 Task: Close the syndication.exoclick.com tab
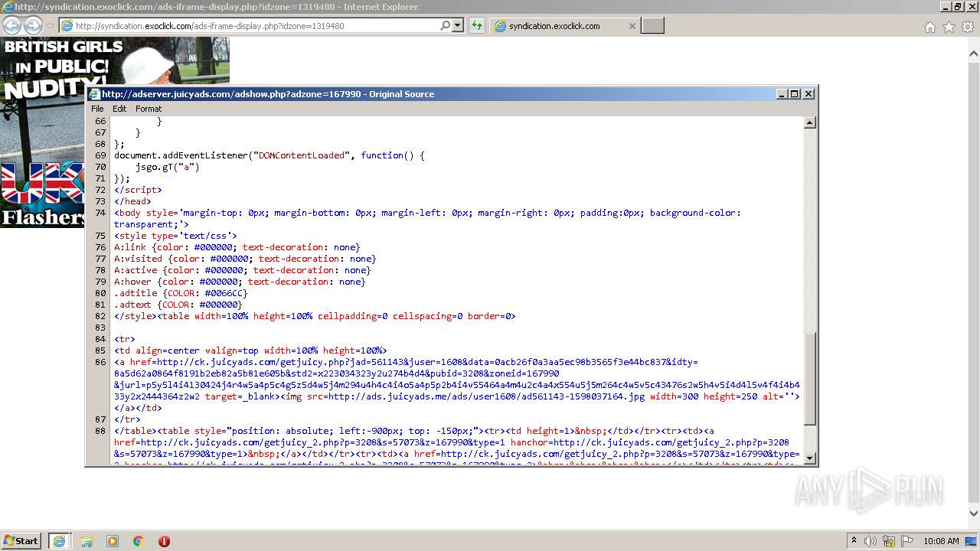click(632, 26)
